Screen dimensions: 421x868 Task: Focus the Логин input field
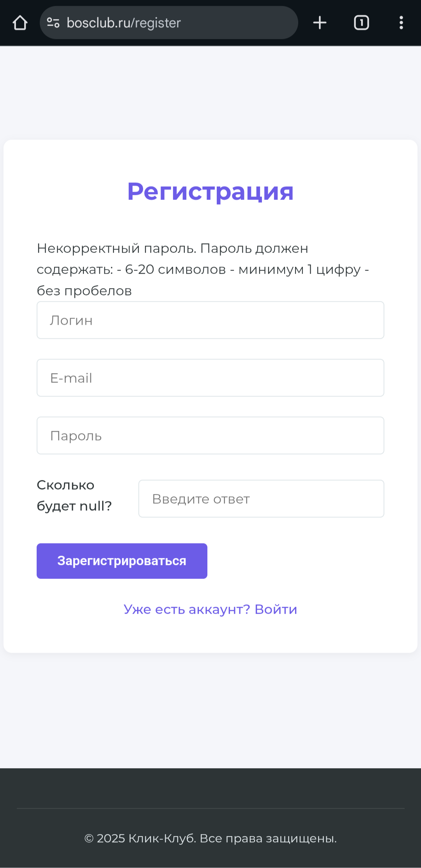pyautogui.click(x=210, y=320)
